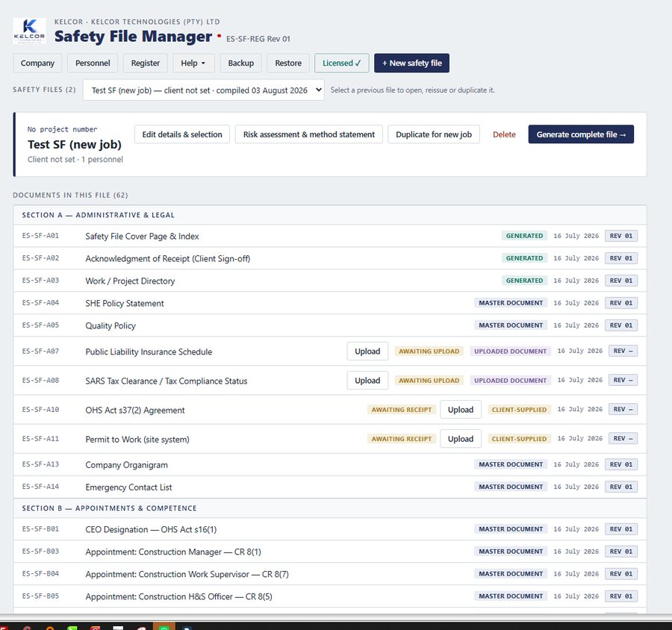Upload SARS Tax Clearance document
The image size is (672, 630).
[x=367, y=380]
